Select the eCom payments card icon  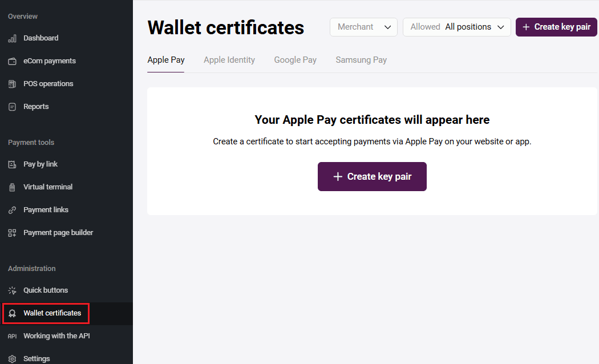coord(13,60)
